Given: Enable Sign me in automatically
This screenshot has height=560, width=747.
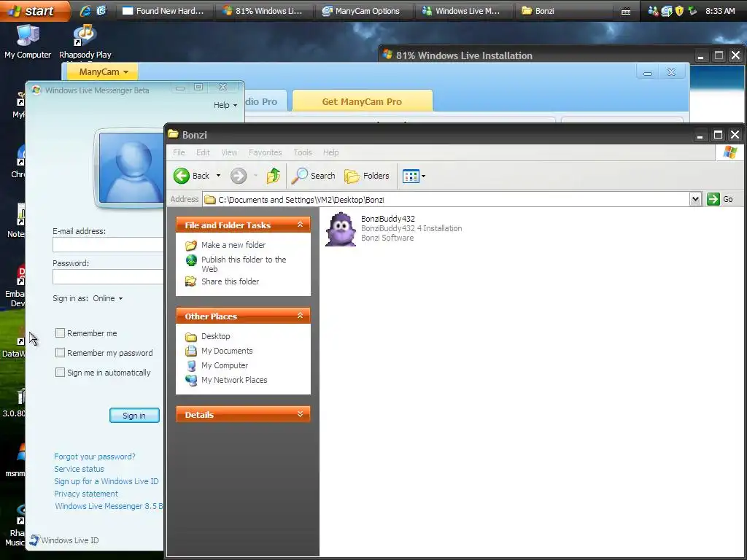Looking at the screenshot, I should [60, 373].
